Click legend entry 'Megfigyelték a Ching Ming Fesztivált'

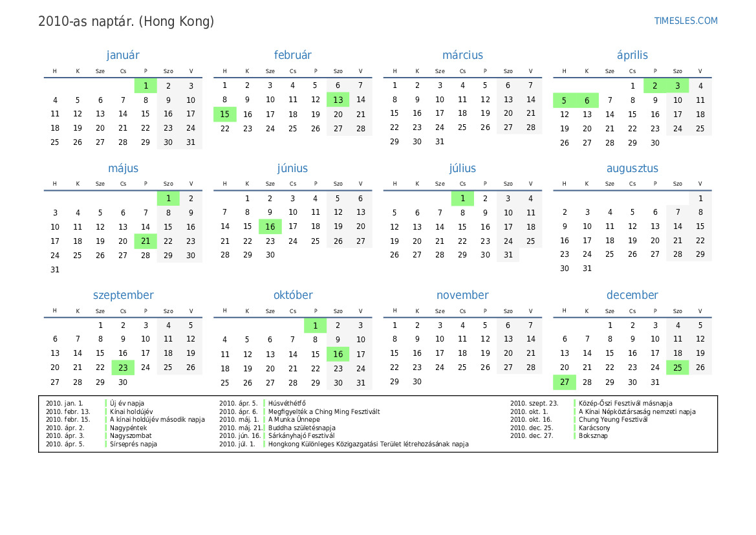click(x=324, y=411)
